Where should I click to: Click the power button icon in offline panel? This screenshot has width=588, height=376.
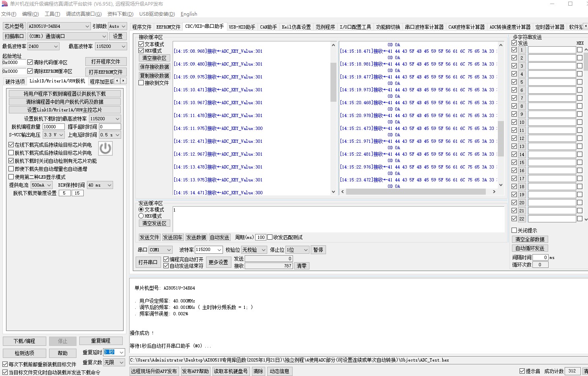(105, 148)
